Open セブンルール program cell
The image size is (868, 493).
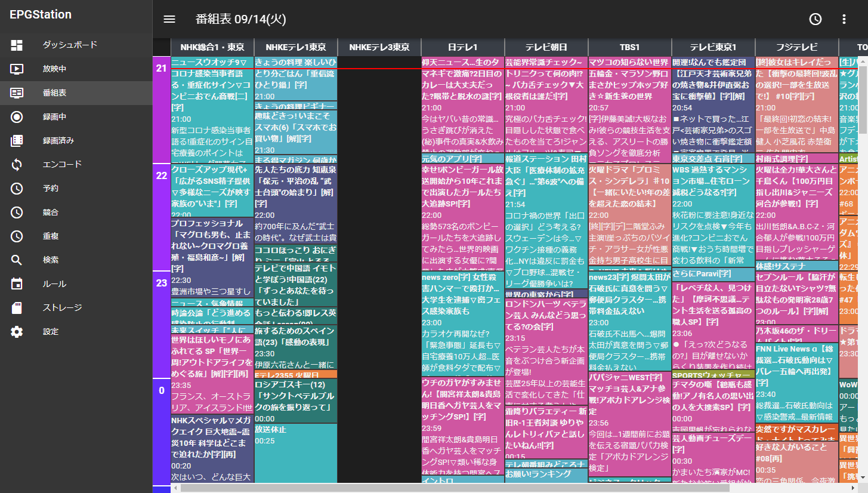click(x=797, y=298)
